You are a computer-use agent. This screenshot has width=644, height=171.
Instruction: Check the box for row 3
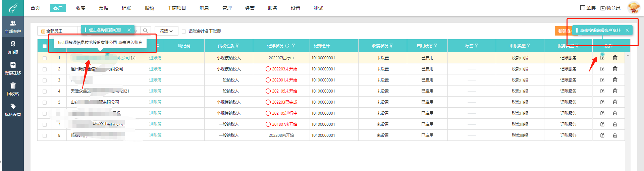tap(45, 80)
